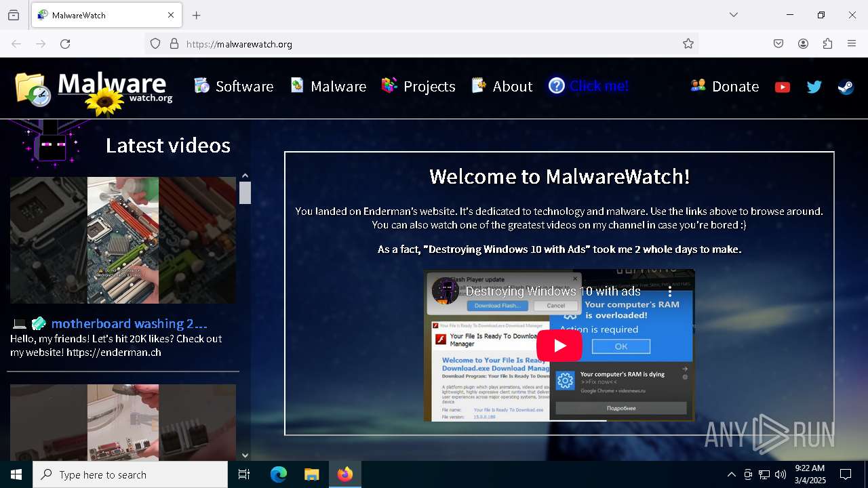Open the Software menu link
This screenshot has width=868, height=488.
pos(234,86)
